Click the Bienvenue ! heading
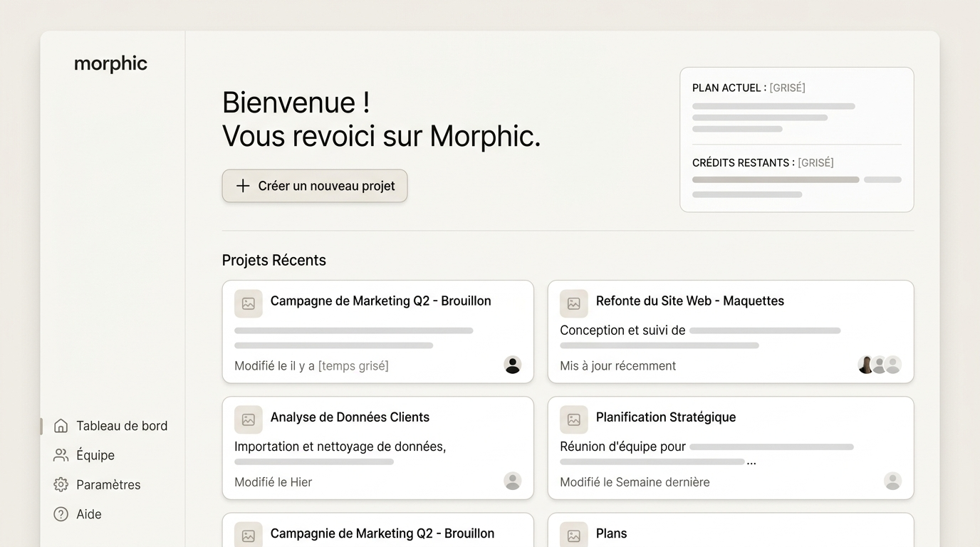The width and height of the screenshot is (980, 547). coord(296,103)
